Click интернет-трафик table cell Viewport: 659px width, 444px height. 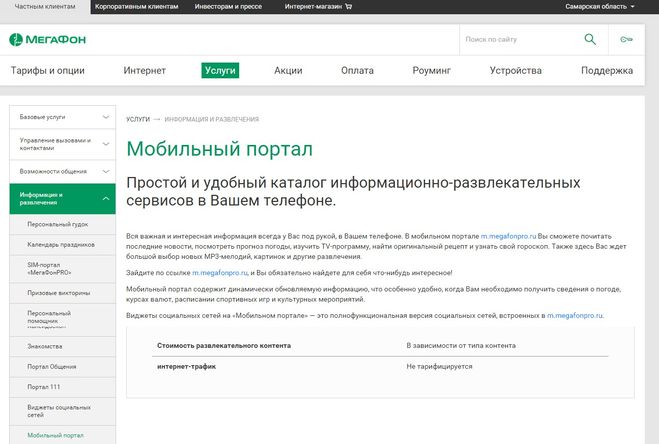(x=186, y=367)
